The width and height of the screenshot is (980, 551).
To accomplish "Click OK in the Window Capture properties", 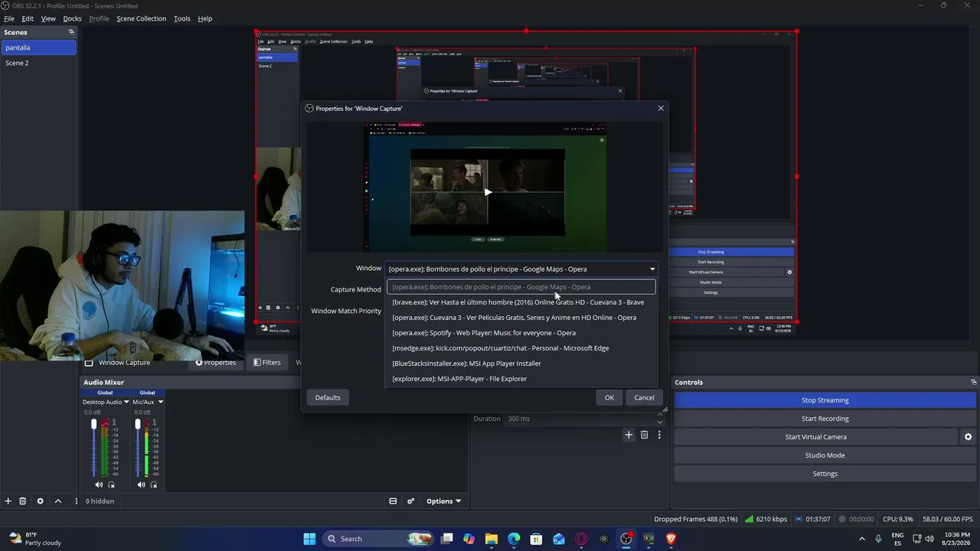I will pos(609,397).
